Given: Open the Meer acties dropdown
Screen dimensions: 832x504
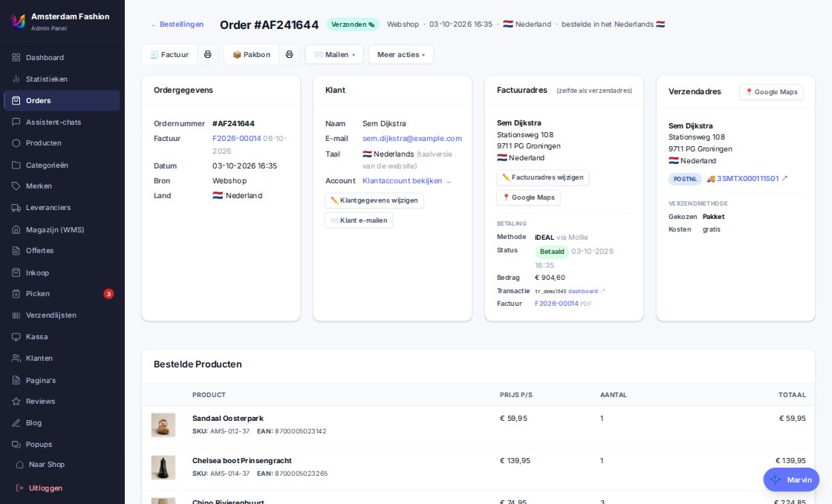Looking at the screenshot, I should pos(401,55).
